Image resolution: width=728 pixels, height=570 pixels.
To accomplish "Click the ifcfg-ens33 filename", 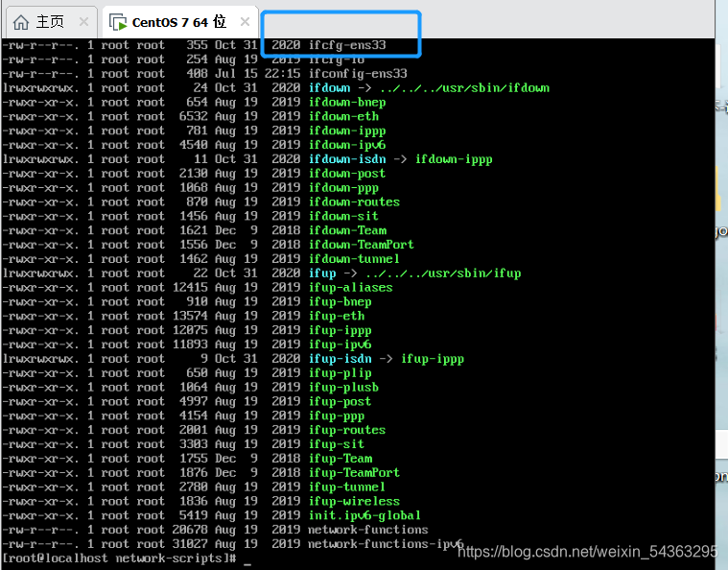I will coord(347,45).
